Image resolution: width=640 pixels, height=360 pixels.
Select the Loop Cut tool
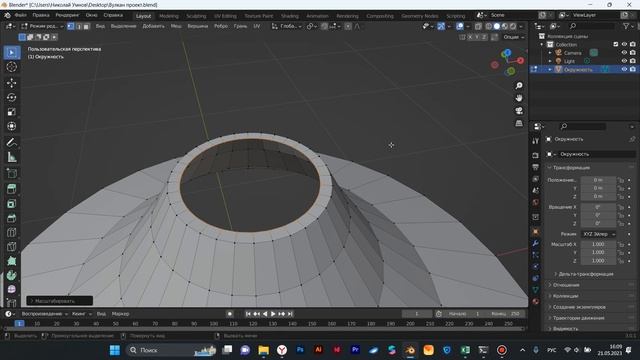[x=11, y=233]
